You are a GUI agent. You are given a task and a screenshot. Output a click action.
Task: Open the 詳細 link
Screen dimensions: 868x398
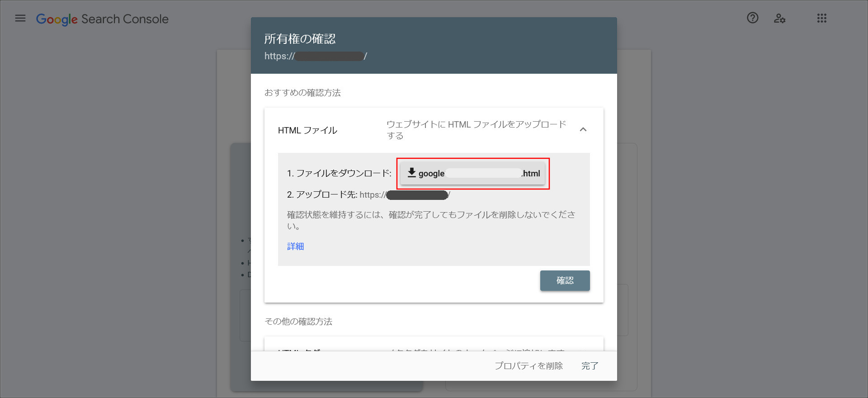coord(296,246)
